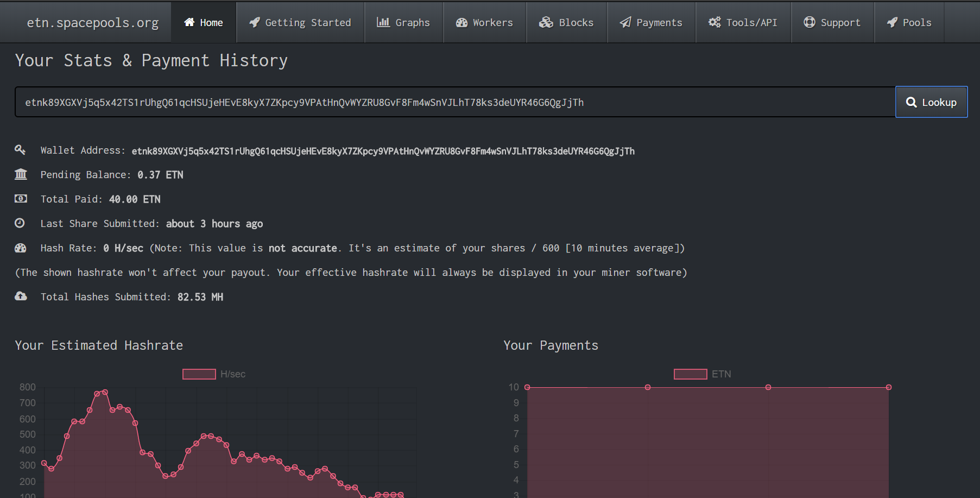Click the highest peak point on the hashrate chart
The width and height of the screenshot is (980, 498).
[105, 392]
